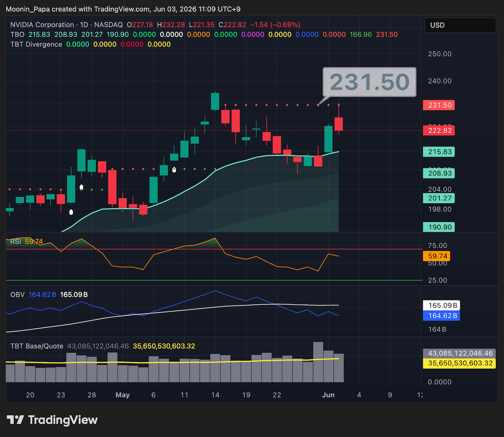Select the OBV indicator legend label
Image resolution: width=504 pixels, height=437 pixels.
pos(17,295)
